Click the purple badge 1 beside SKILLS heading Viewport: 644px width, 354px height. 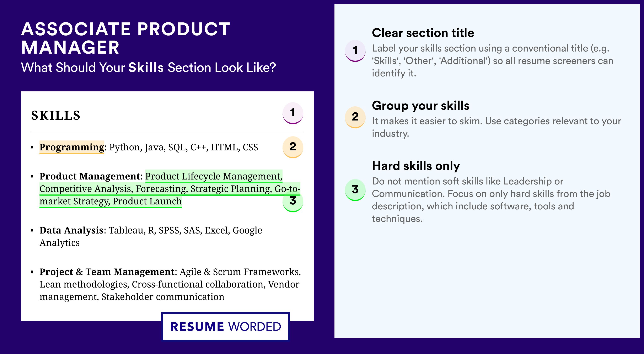point(293,113)
